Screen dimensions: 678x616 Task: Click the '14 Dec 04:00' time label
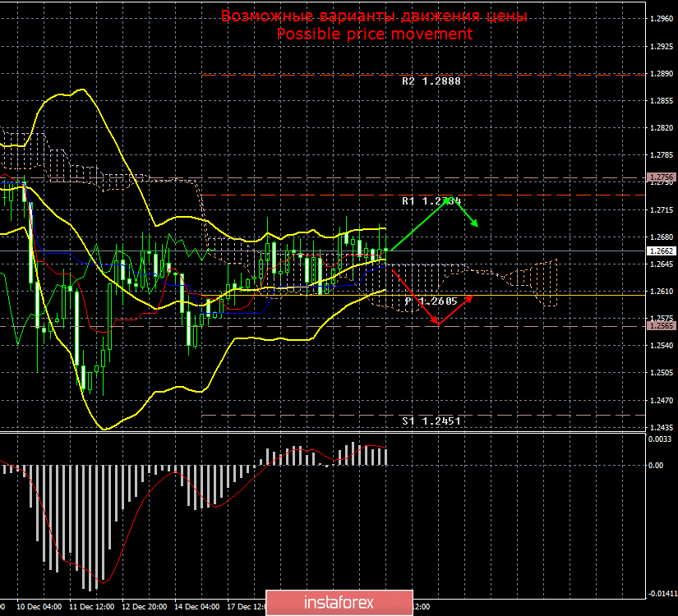[196, 606]
